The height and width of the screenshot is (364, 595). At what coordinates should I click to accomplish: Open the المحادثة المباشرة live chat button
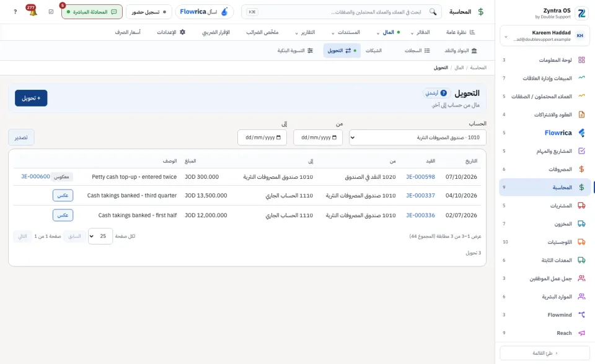(92, 12)
